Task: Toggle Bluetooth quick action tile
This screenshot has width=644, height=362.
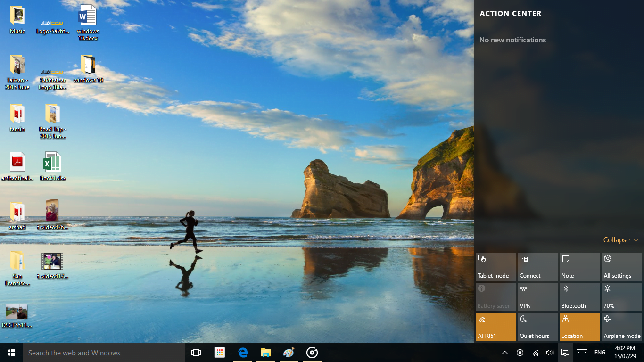Action: point(579,297)
